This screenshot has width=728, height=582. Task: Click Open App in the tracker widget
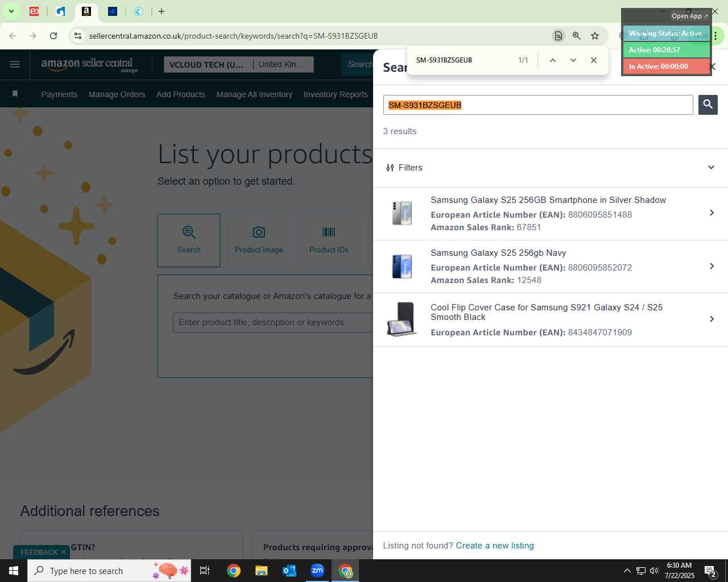[x=689, y=16]
